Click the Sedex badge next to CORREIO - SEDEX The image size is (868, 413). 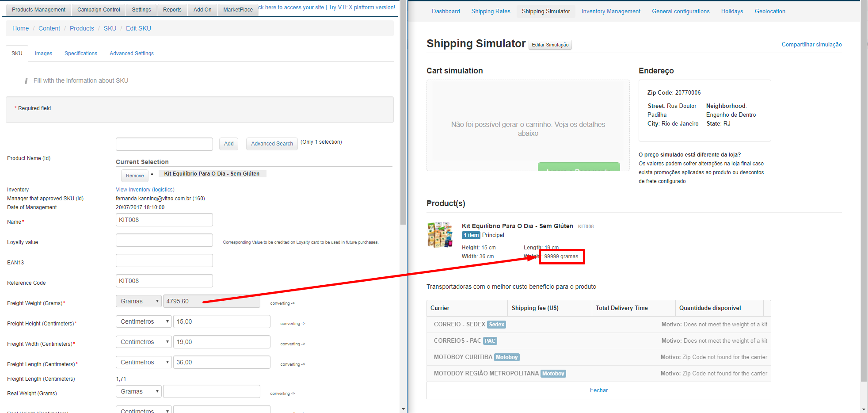click(496, 325)
